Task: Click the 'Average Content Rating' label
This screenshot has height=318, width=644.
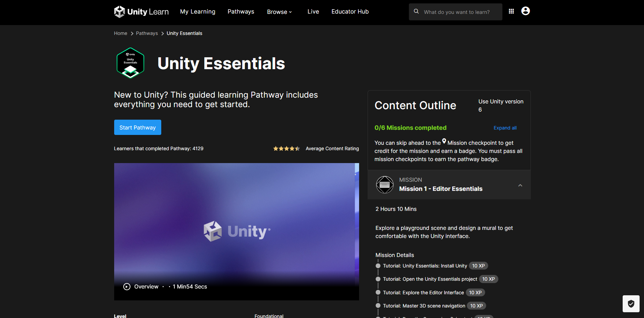Action: (332, 148)
